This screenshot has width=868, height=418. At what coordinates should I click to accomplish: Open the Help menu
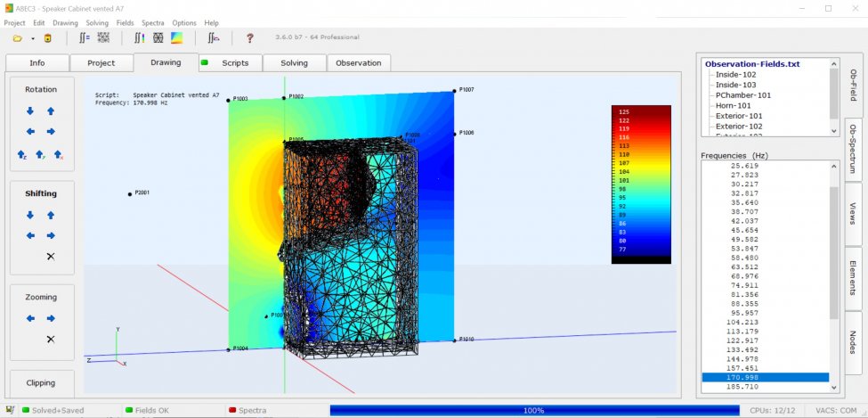212,23
